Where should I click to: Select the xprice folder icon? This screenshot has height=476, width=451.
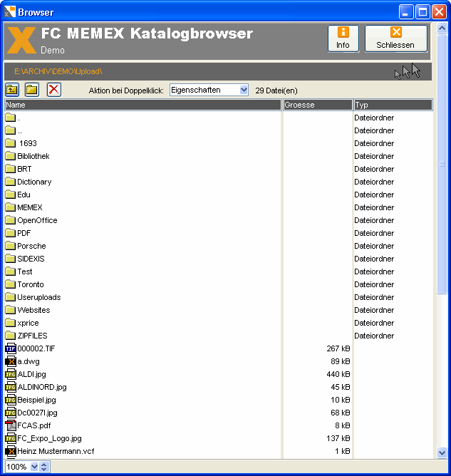click(x=10, y=322)
